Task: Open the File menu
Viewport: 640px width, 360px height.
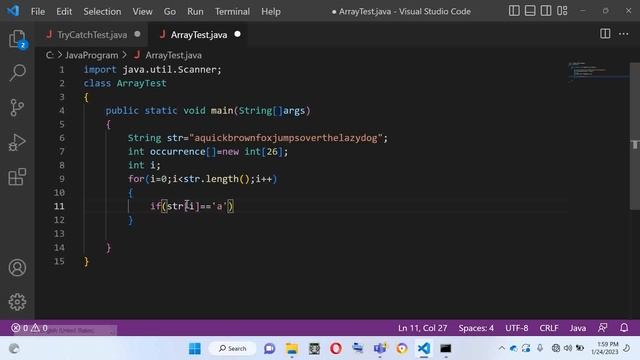Action: pos(38,11)
